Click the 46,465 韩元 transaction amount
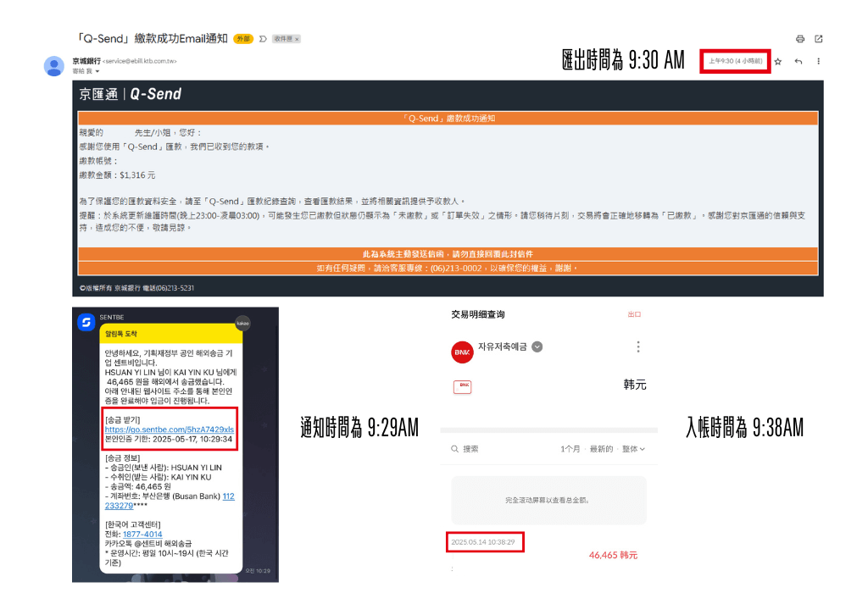Screen dimensions: 868x593 [x=614, y=555]
